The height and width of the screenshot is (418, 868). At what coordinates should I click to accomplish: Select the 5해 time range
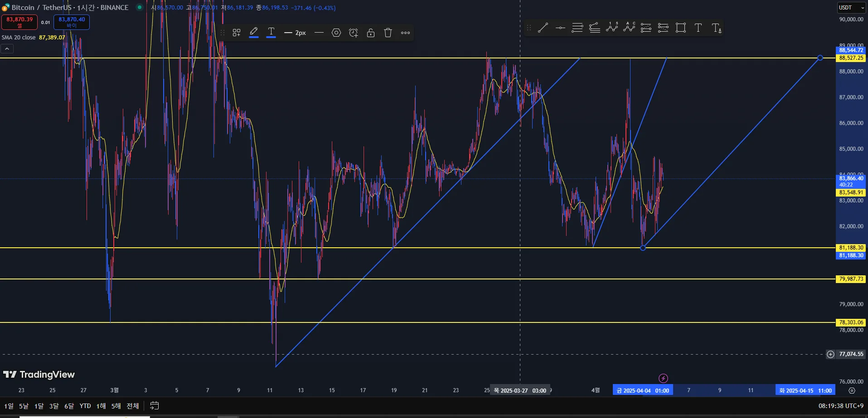[x=116, y=406]
